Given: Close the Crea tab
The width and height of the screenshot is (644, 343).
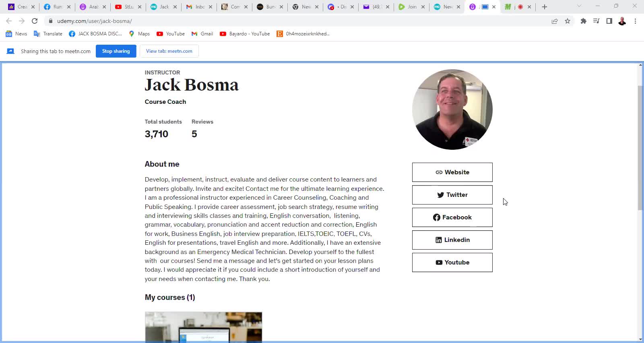Looking at the screenshot, I should (x=33, y=7).
